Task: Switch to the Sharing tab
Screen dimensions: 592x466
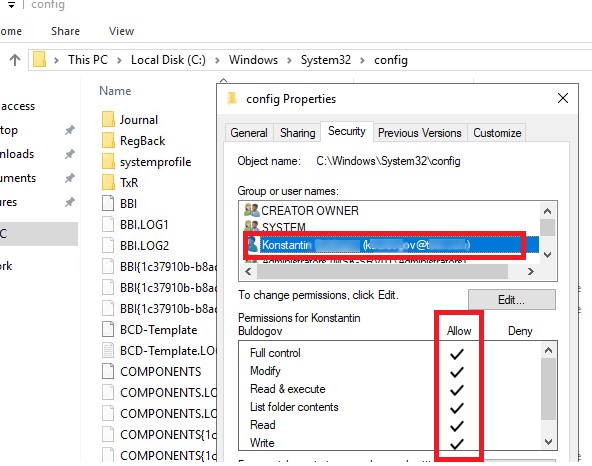Action: click(x=298, y=133)
